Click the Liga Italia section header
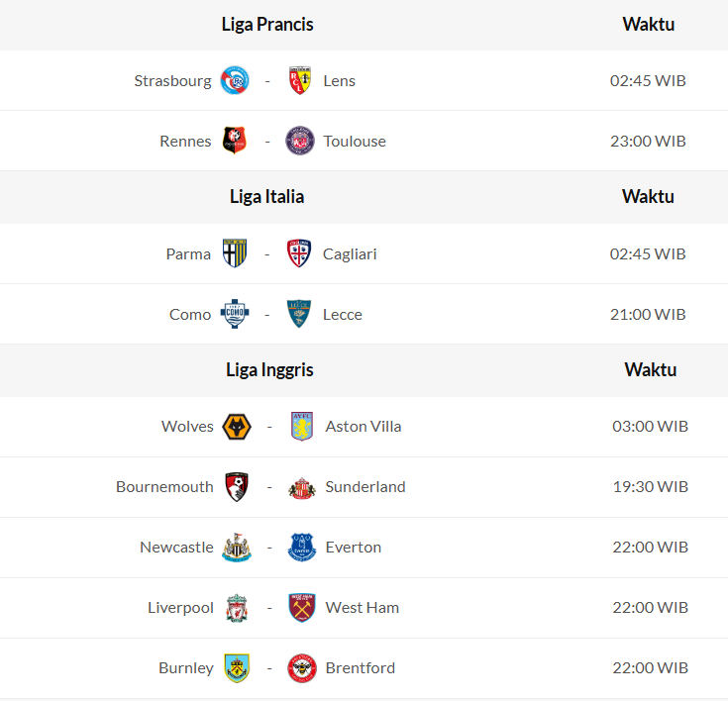The image size is (728, 701). [x=266, y=197]
